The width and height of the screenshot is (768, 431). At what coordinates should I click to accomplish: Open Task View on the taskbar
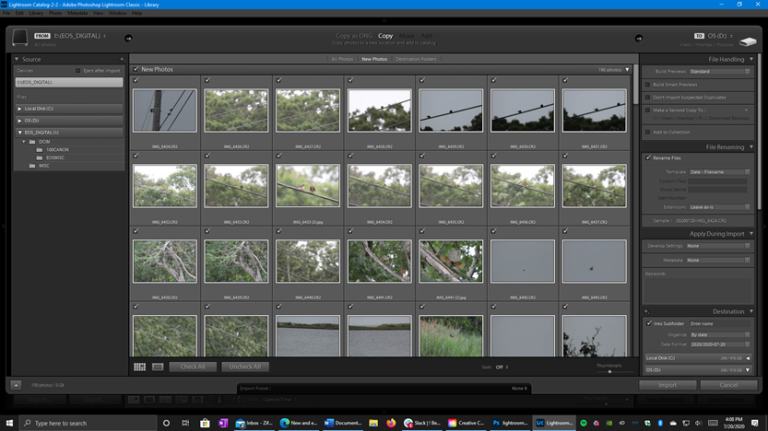click(x=185, y=423)
